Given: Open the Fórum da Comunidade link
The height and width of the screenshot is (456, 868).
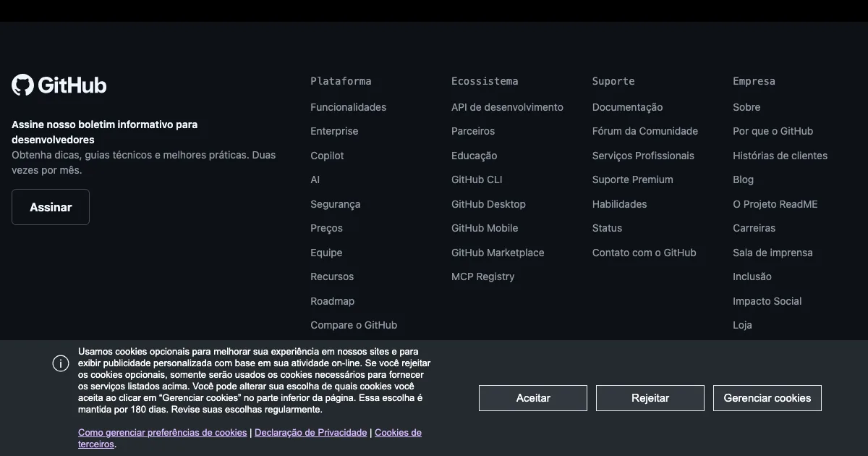Looking at the screenshot, I should point(644,131).
